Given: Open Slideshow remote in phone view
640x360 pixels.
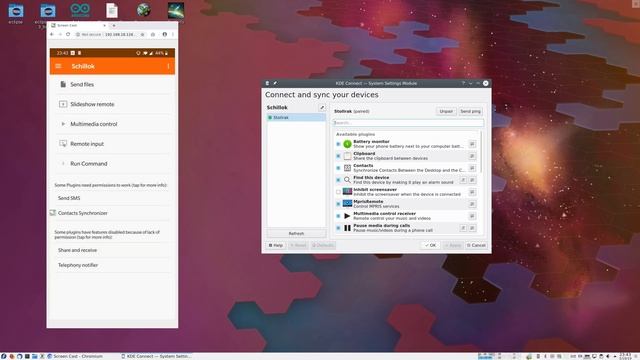Looking at the screenshot, I should 112,104.
